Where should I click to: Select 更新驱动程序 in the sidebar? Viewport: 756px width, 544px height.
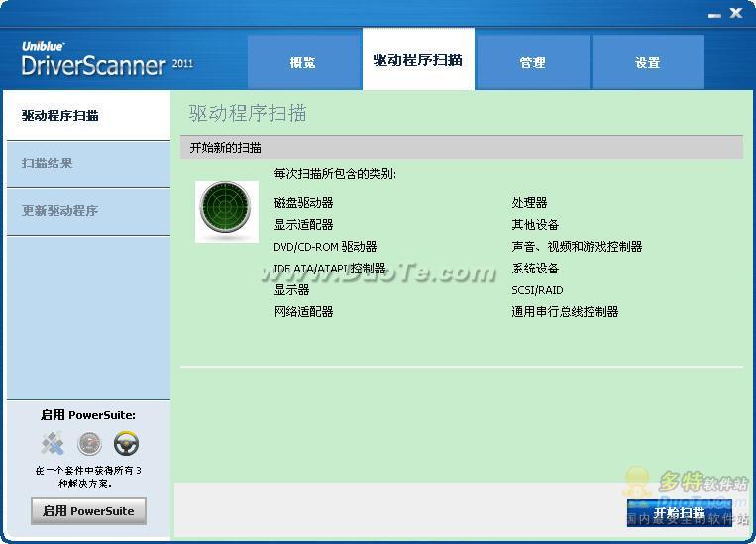coord(89,211)
